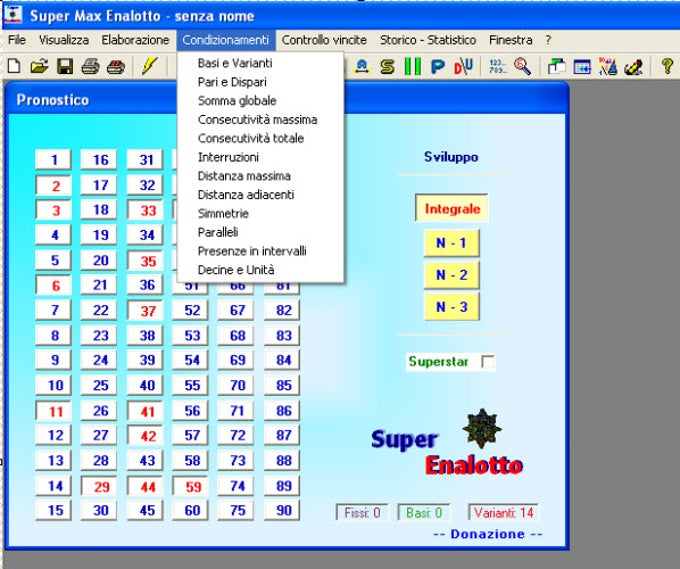Click the Basi: 0 counter field
This screenshot has height=569, width=680.
tap(424, 513)
